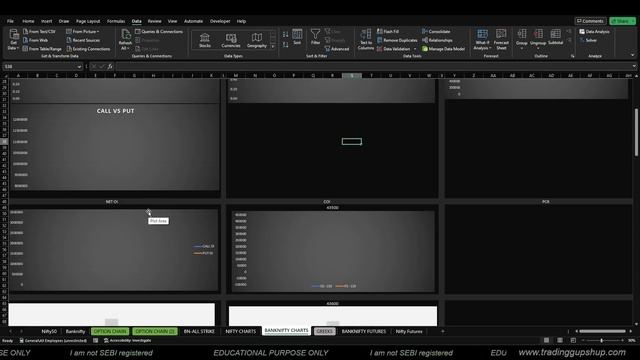Viewport: 640px width, 360px height.
Task: Click the green Share button
Action: coord(622,21)
